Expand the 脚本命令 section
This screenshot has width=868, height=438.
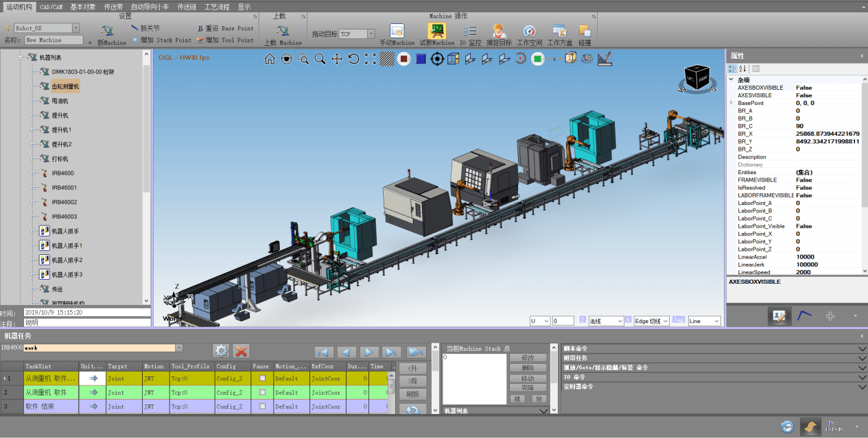point(862,349)
